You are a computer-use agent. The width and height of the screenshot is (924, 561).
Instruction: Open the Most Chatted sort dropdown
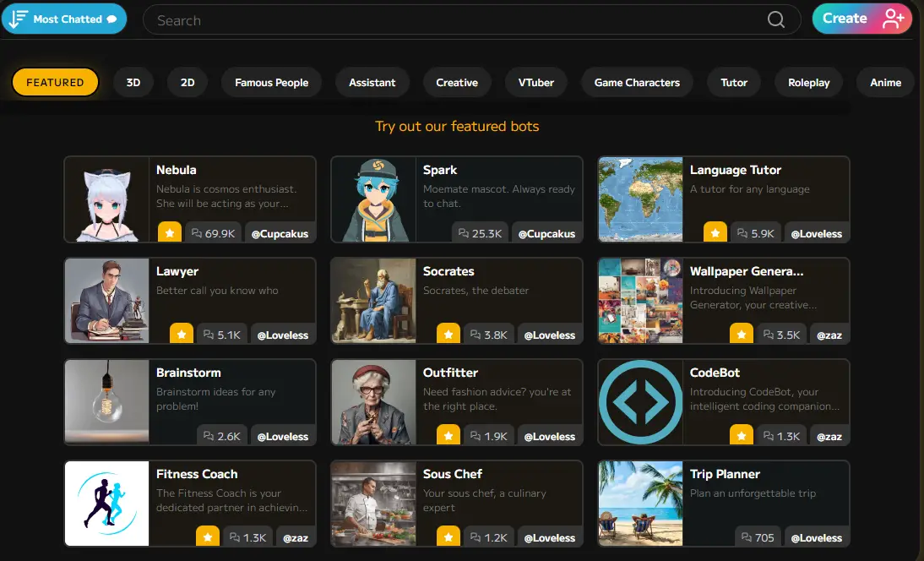[64, 19]
